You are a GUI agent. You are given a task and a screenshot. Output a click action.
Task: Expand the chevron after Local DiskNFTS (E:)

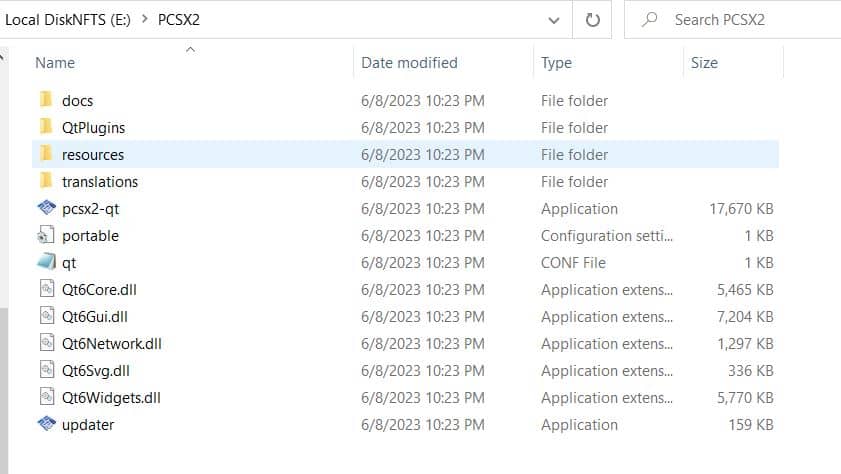[144, 19]
